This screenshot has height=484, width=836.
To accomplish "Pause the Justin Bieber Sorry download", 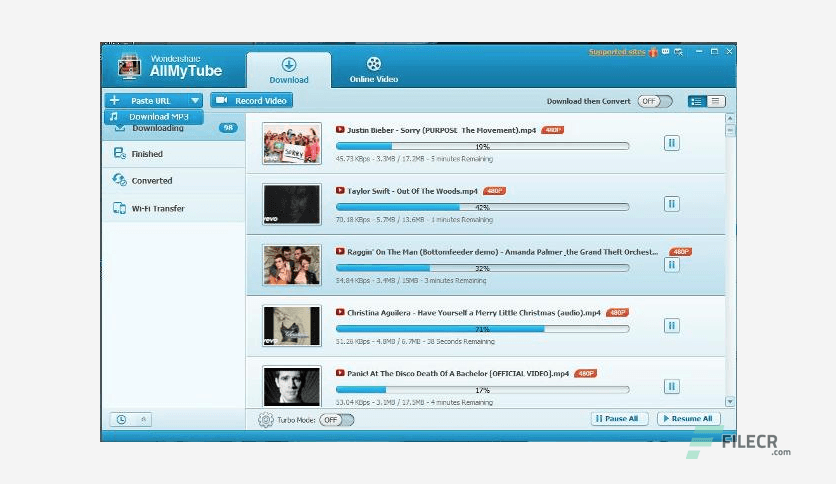I will click(x=671, y=143).
